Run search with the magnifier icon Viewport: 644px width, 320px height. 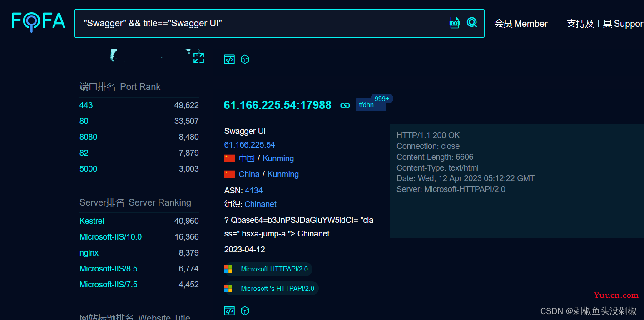pyautogui.click(x=472, y=22)
